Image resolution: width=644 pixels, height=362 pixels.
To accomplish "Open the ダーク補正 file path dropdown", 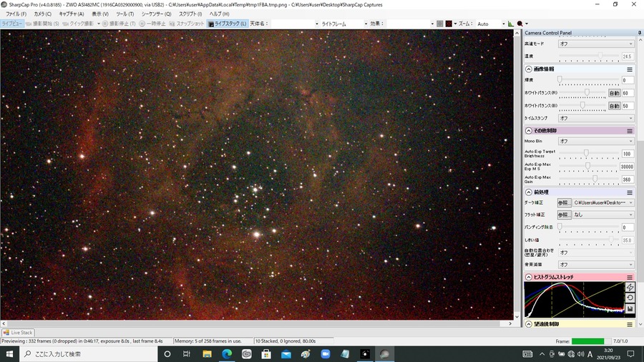I will [x=603, y=202].
